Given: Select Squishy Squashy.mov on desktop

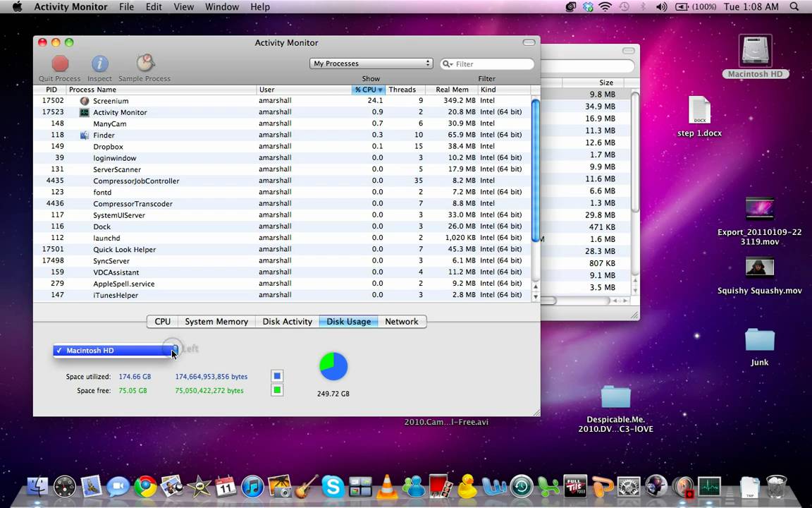Looking at the screenshot, I should pos(760,268).
